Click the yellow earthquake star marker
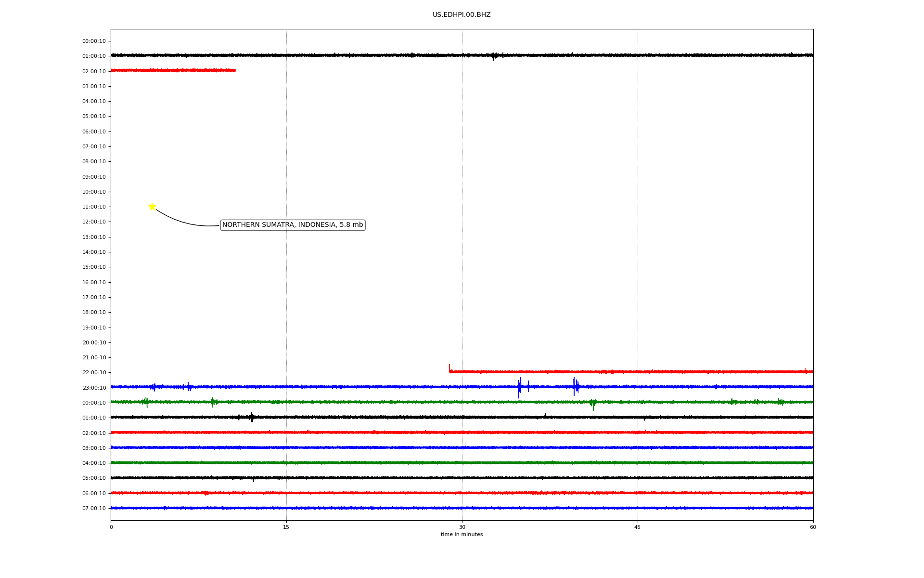Screen dimensions: 924x578 click(152, 207)
